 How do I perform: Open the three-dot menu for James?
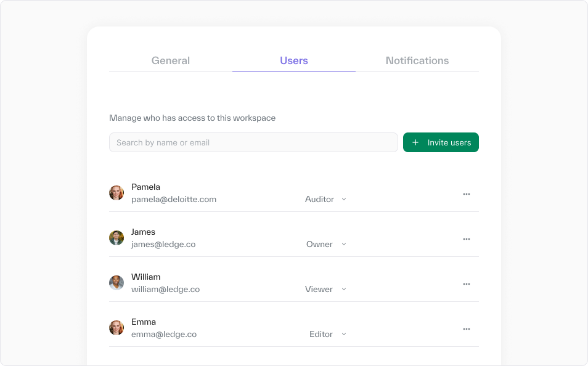(467, 239)
